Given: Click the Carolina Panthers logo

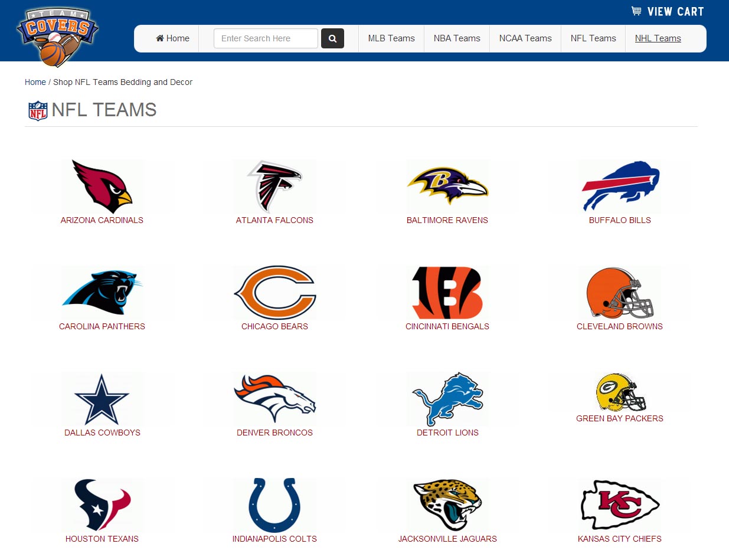Looking at the screenshot, I should point(102,293).
